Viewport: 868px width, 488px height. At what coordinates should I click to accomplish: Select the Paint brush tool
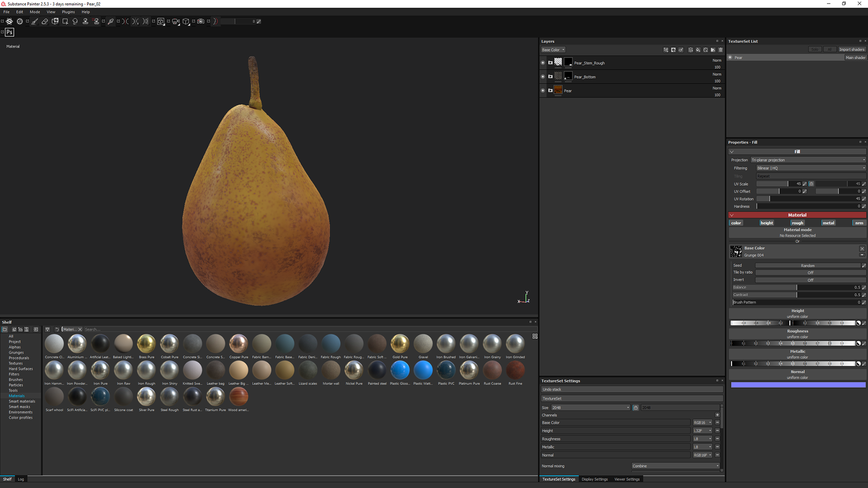coord(35,21)
